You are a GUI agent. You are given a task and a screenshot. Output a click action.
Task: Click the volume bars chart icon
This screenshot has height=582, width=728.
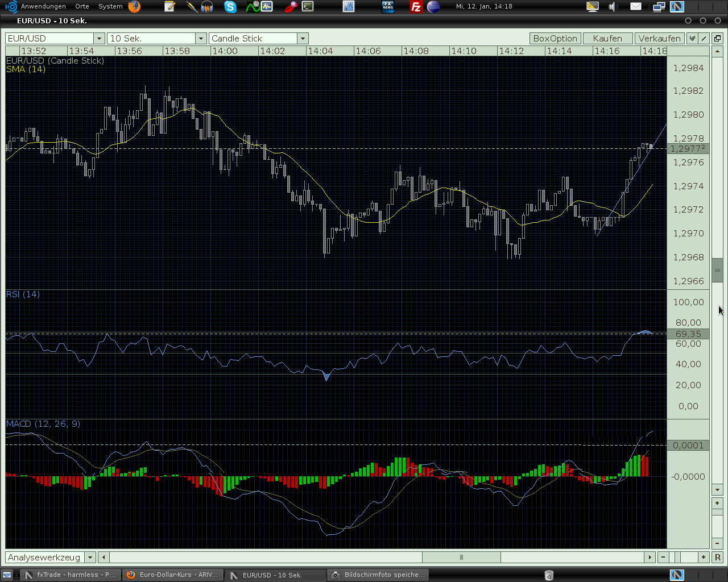coord(692,38)
